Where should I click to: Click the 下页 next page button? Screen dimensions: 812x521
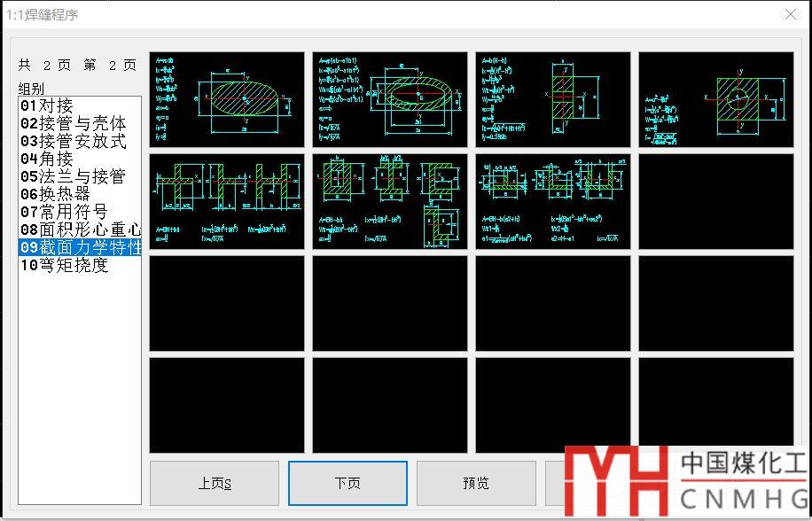point(347,484)
